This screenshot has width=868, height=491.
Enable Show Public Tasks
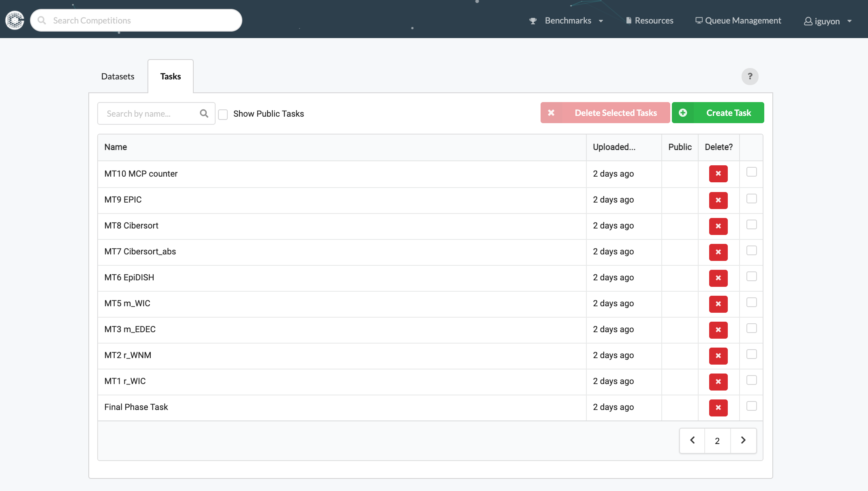tap(223, 115)
